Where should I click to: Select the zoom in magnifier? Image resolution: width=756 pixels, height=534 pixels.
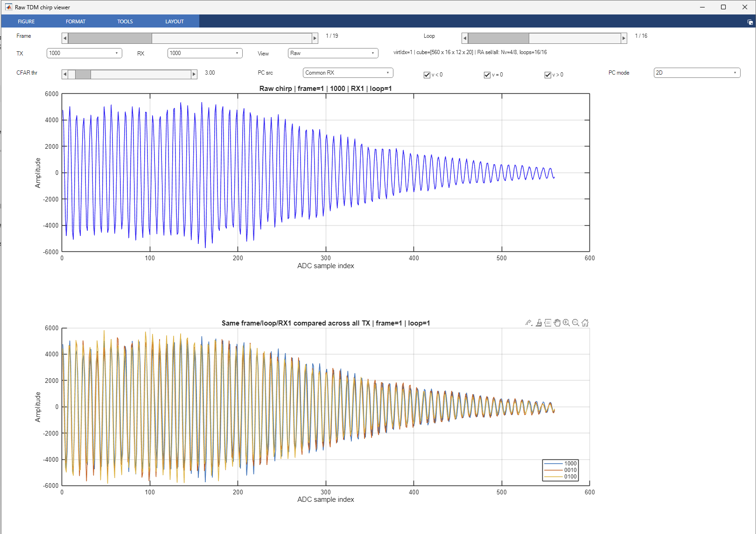[x=566, y=323]
